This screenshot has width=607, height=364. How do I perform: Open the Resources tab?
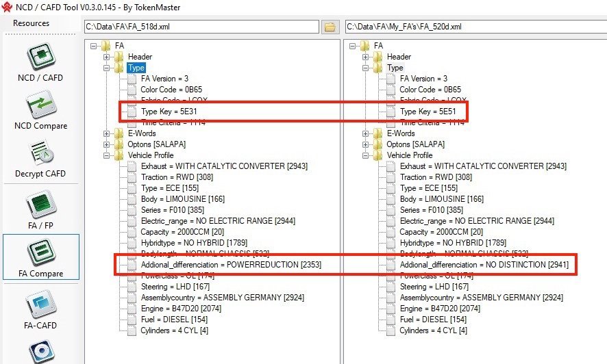[x=32, y=23]
